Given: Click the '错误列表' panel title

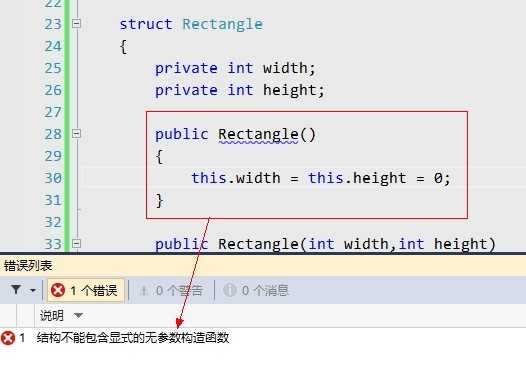Looking at the screenshot, I should [x=28, y=266].
